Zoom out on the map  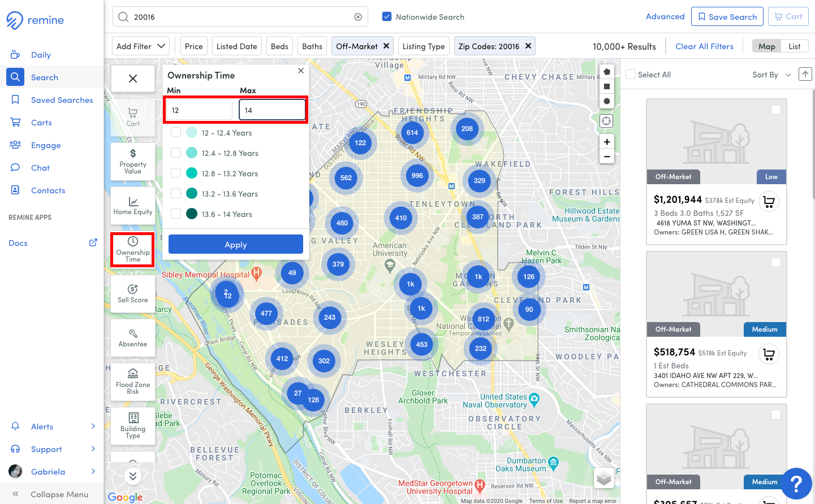(x=606, y=157)
